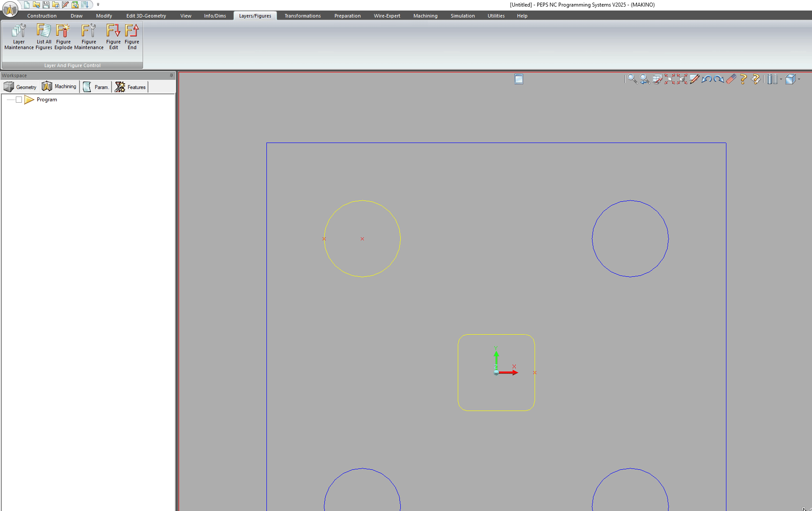Viewport: 812px width, 511px height.
Task: Open cylinders shading dropdown arrow
Action: [x=781, y=79]
